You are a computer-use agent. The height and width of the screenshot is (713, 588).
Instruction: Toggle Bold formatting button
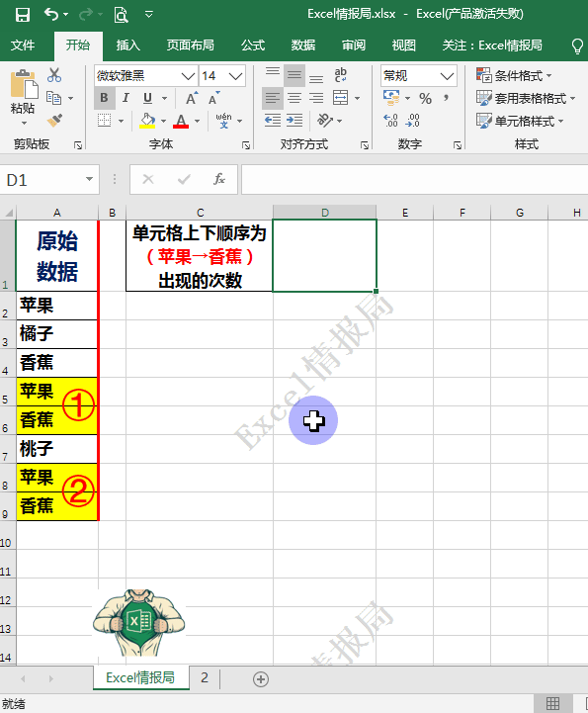click(104, 98)
